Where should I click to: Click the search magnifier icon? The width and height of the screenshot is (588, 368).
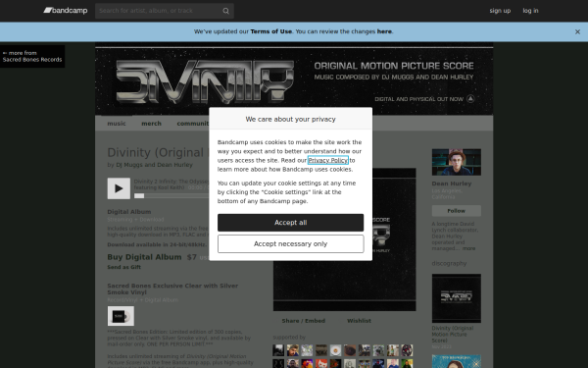[x=225, y=11]
